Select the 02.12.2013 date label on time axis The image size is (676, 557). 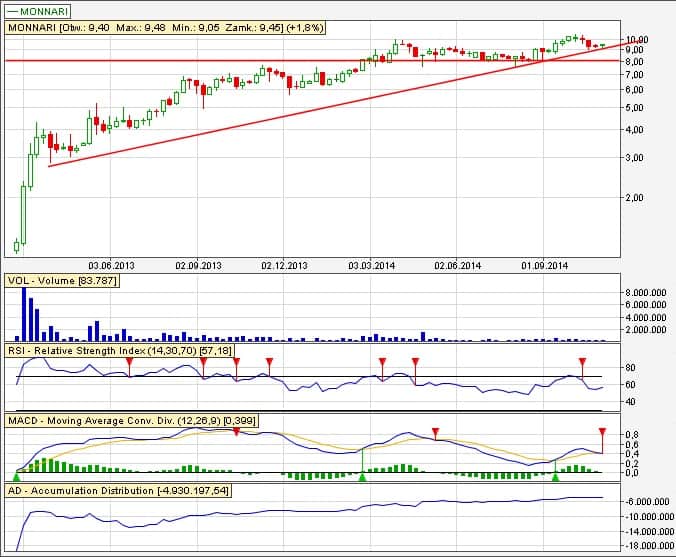[x=285, y=265]
